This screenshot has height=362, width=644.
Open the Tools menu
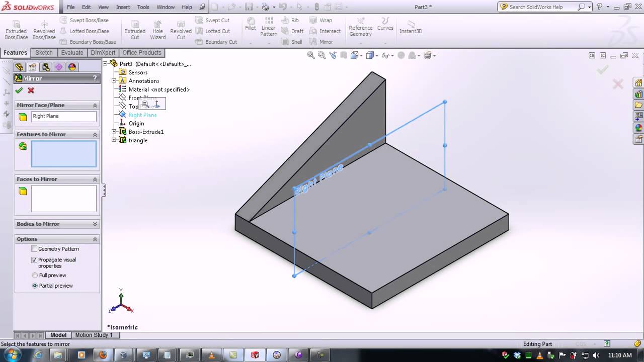143,7
